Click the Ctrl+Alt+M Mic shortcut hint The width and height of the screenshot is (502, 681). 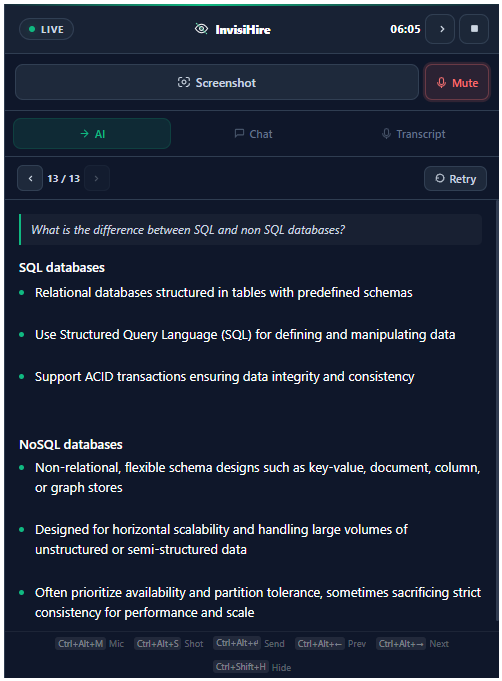(90, 644)
